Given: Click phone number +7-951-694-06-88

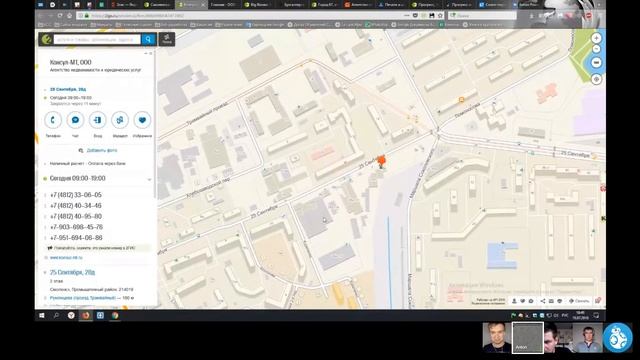Looking at the screenshot, I should point(76,238).
